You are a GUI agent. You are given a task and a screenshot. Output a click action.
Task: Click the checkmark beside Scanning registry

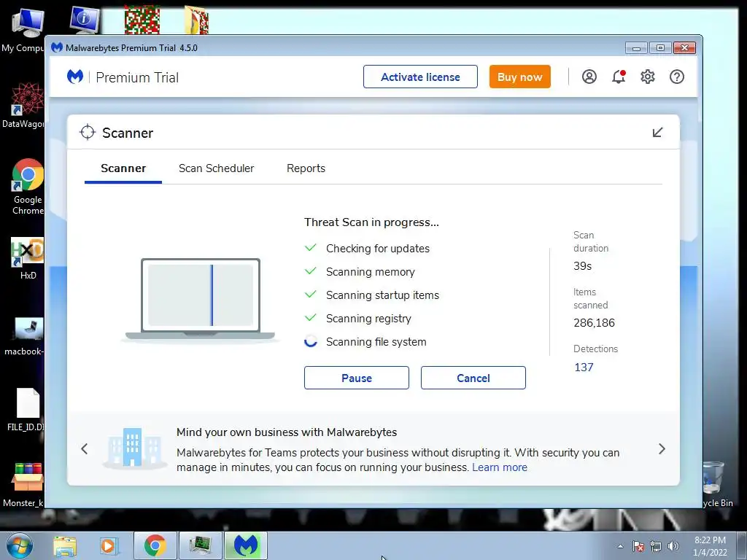311,318
